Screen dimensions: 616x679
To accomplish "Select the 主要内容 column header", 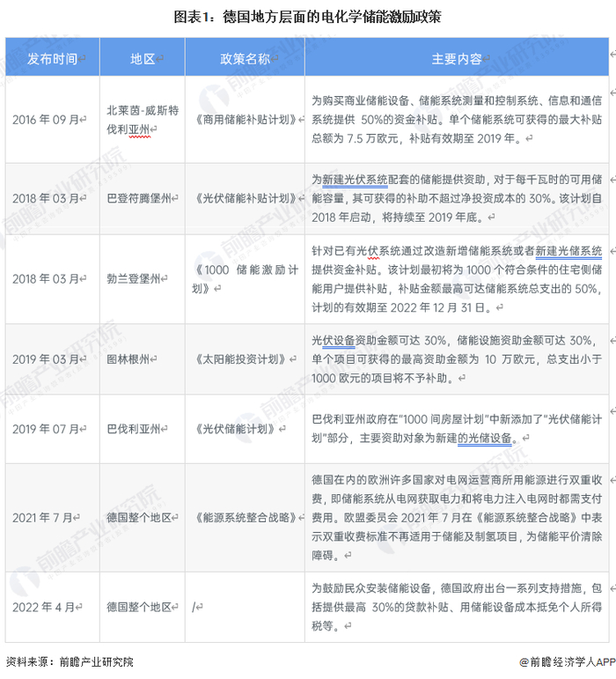I will point(457,58).
